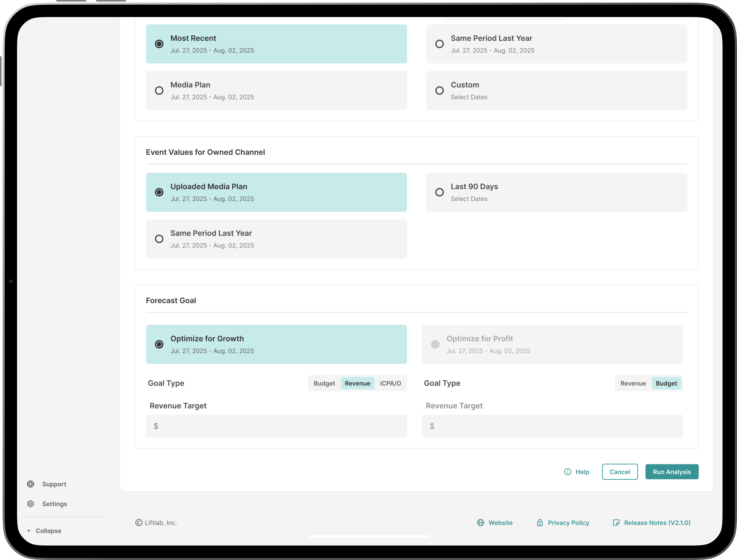Click the Privacy Policy lock icon
The height and width of the screenshot is (560, 737).
[539, 522]
